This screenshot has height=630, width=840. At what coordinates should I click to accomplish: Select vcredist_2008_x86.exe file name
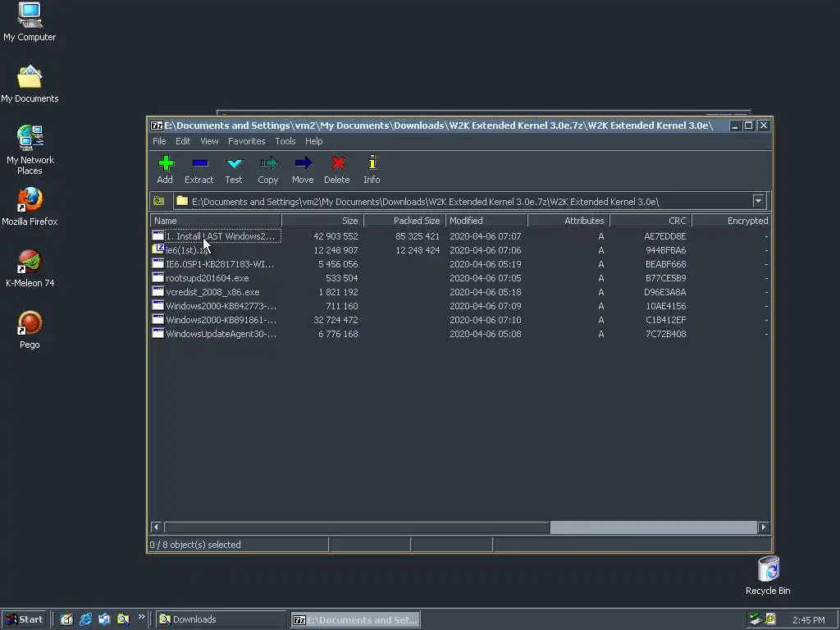pyautogui.click(x=212, y=292)
